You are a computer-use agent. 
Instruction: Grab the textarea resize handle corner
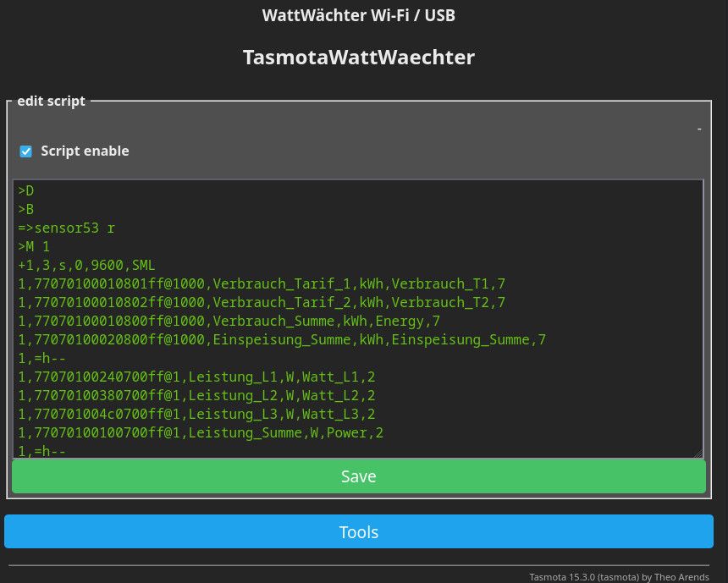point(698,454)
